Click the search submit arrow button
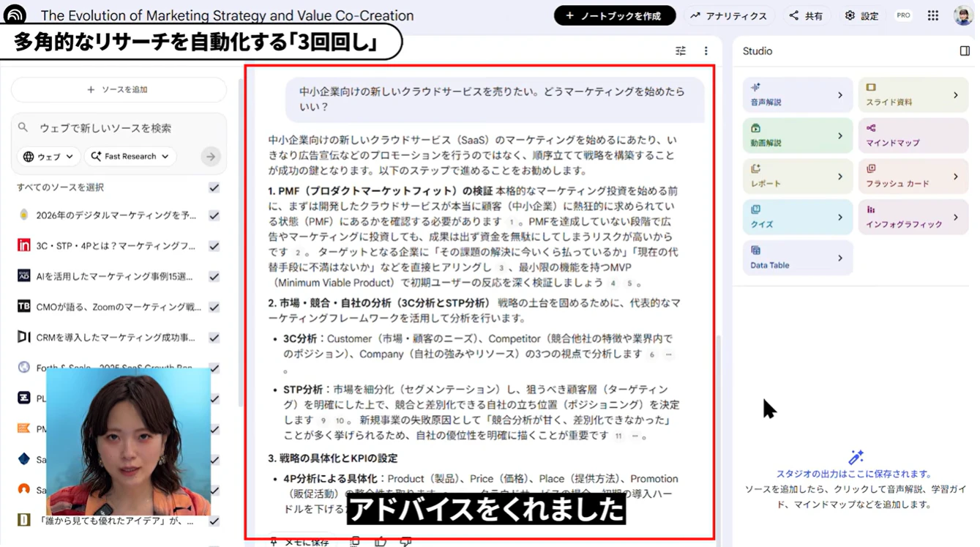This screenshot has height=547, width=980. 211,157
